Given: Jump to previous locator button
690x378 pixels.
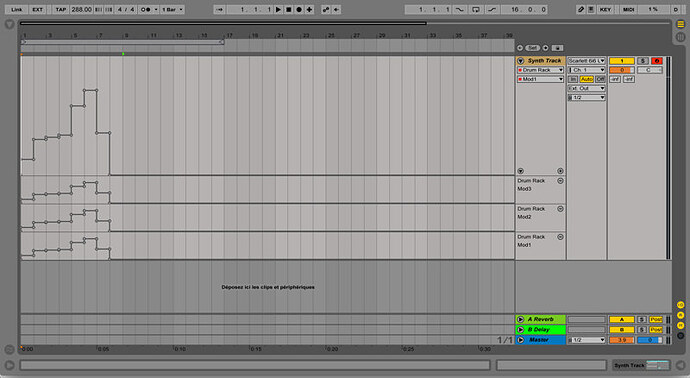Looking at the screenshot, I should (520, 48).
